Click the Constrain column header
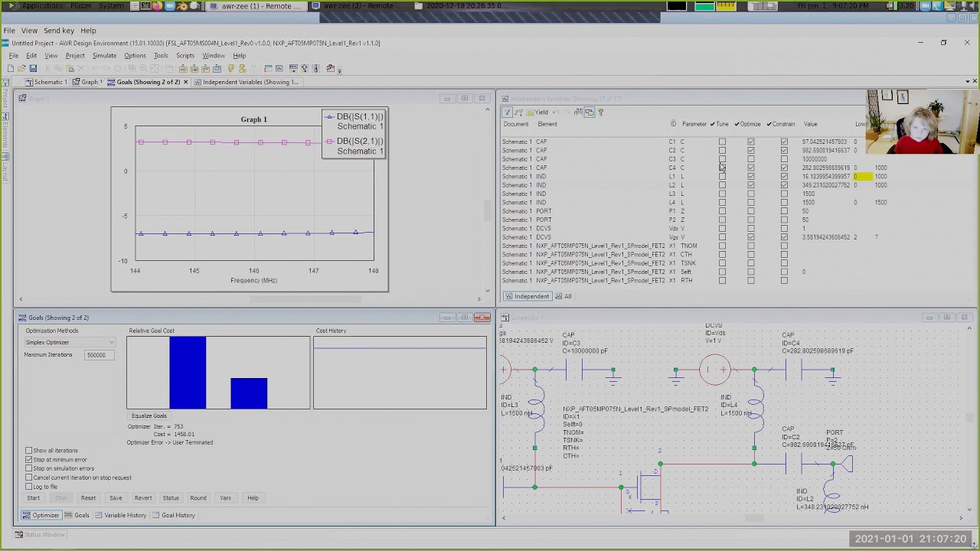 (781, 124)
